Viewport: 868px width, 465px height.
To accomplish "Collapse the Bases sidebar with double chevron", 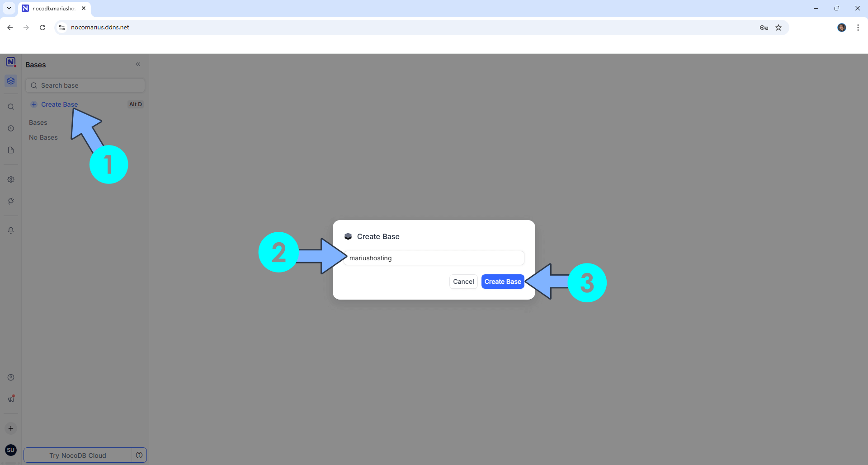I will (x=138, y=64).
